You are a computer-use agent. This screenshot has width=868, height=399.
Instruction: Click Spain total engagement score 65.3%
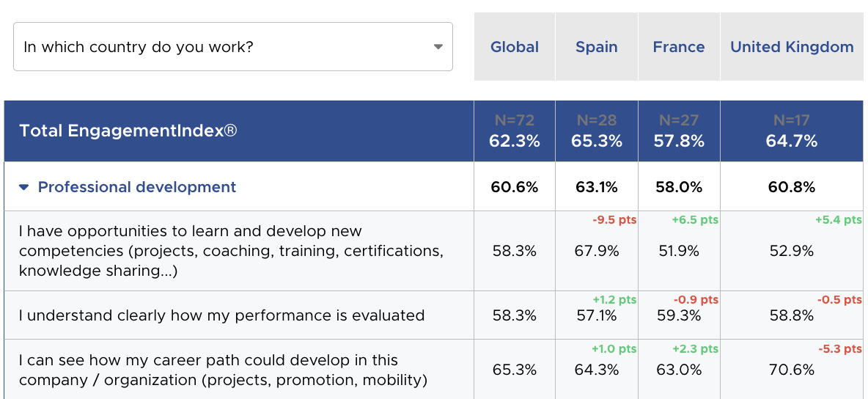597,141
